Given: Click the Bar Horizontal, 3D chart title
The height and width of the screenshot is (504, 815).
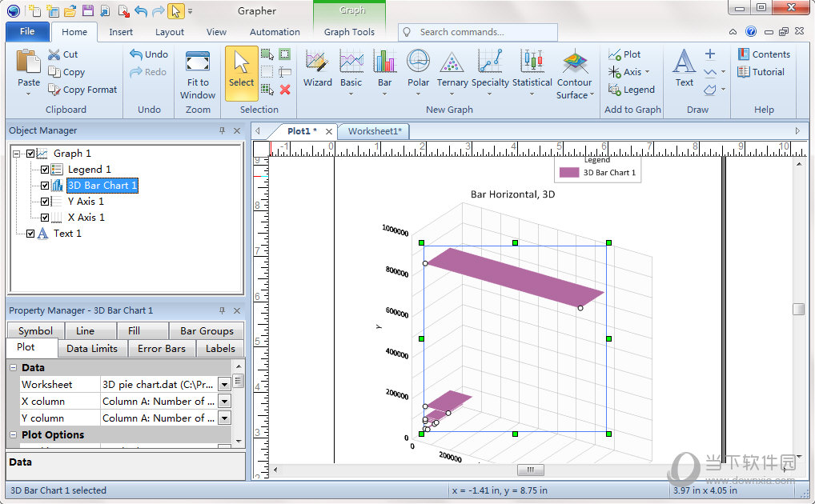Looking at the screenshot, I should pos(512,194).
